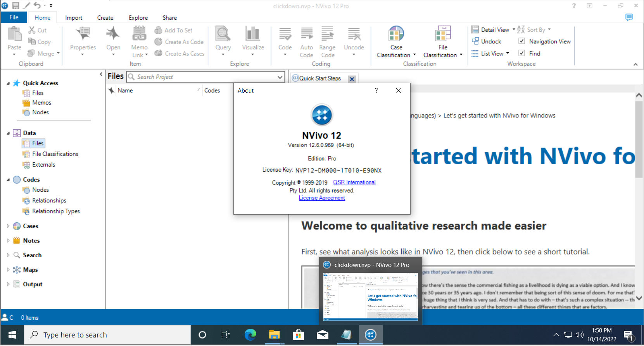Viewport: 644px width, 346px height.
Task: Select Relationship Types in navigation tree
Action: [56, 211]
